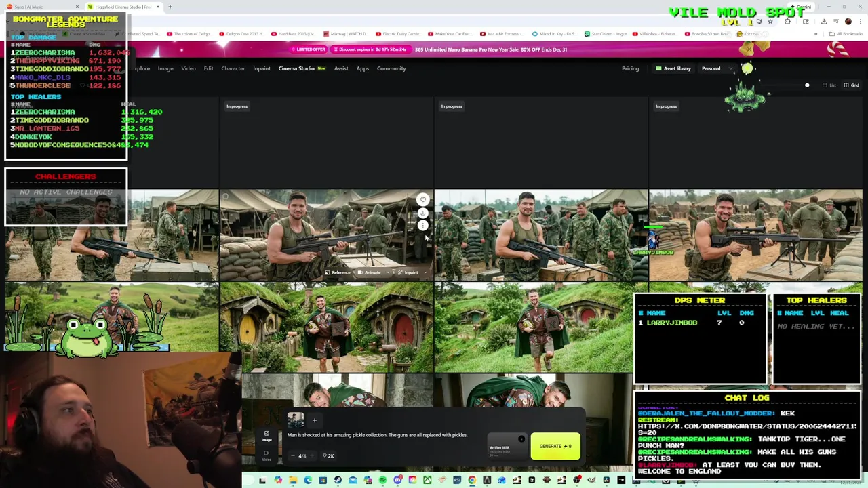This screenshot has height=488, width=868.
Task: Expand the Personal workspace dropdown
Action: point(717,68)
